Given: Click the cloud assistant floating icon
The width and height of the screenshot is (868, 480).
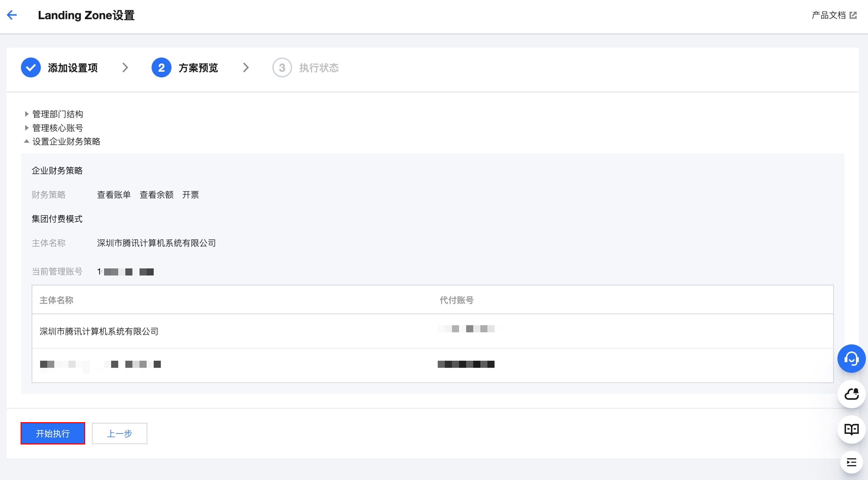Looking at the screenshot, I should 851,394.
